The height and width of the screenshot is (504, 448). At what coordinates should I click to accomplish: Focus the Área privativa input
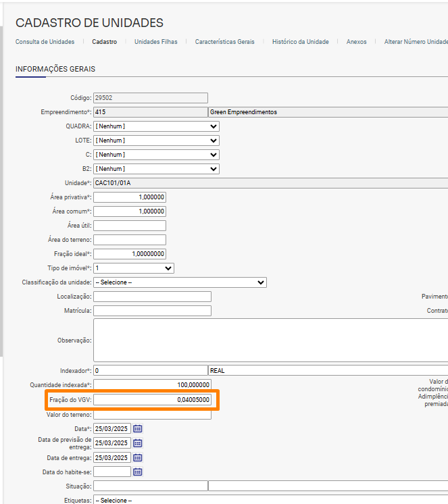click(130, 197)
